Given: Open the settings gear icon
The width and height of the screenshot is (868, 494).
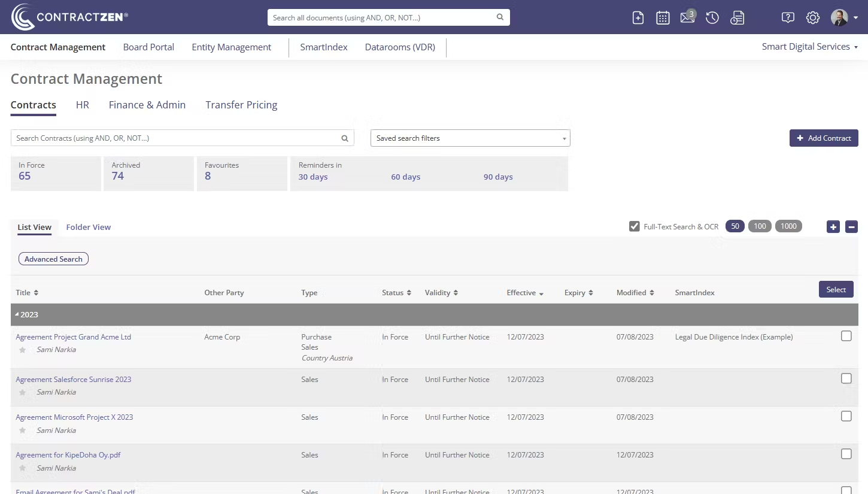Looking at the screenshot, I should (812, 18).
